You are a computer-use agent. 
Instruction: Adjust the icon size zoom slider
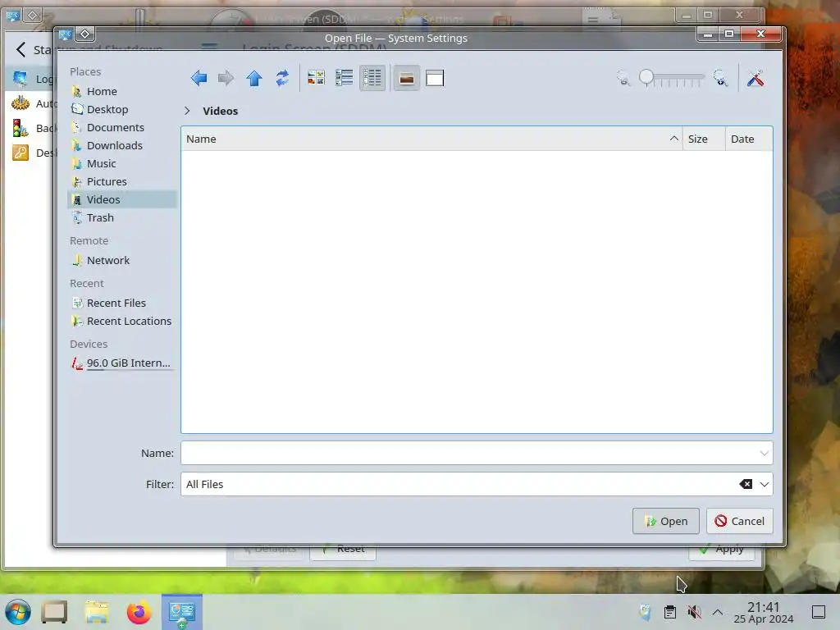click(x=671, y=78)
